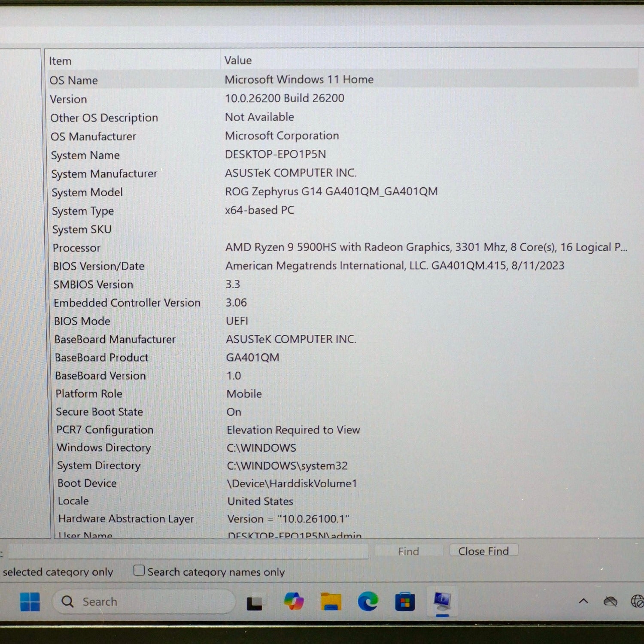Image resolution: width=644 pixels, height=644 pixels.
Task: Click the Find what text field
Action: click(x=188, y=551)
